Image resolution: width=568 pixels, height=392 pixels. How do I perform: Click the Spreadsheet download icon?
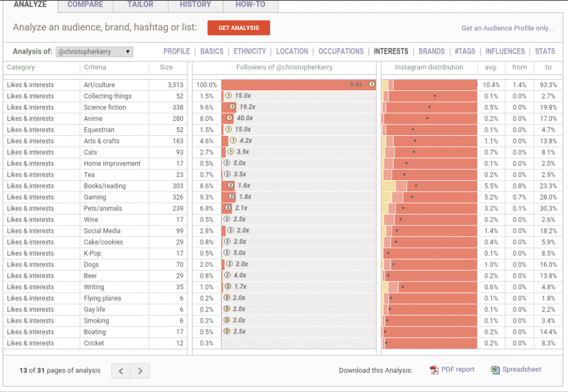tap(495, 370)
